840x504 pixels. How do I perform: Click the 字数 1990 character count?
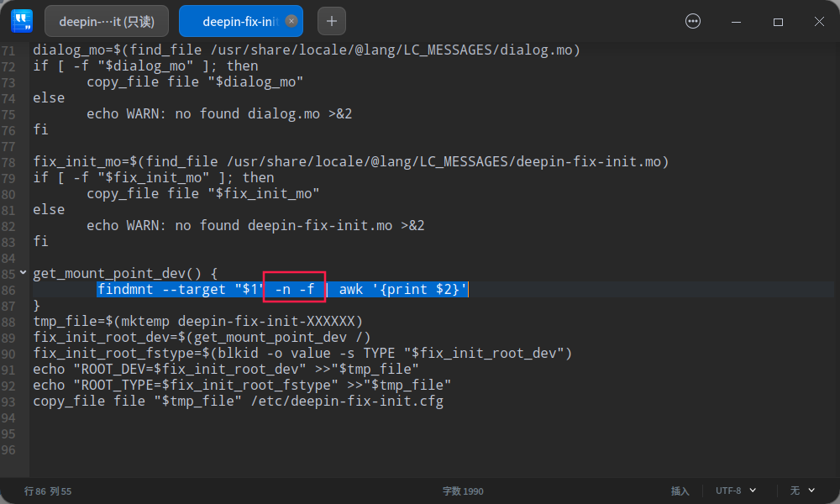463,491
